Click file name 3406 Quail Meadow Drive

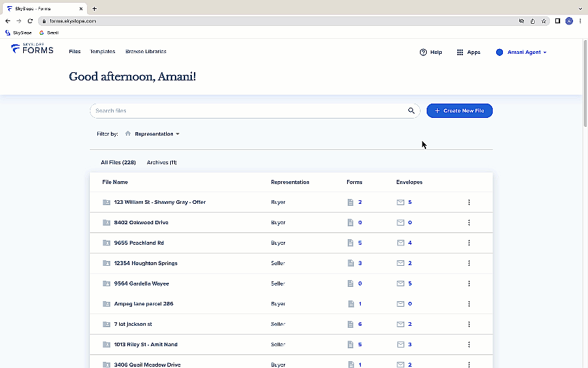(147, 365)
